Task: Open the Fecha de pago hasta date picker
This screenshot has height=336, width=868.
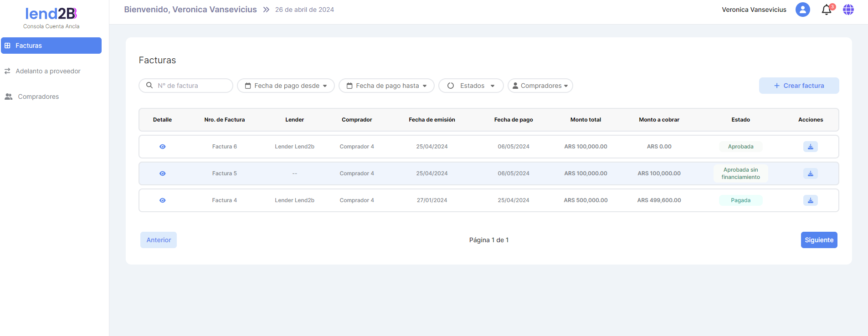Action: click(x=386, y=86)
